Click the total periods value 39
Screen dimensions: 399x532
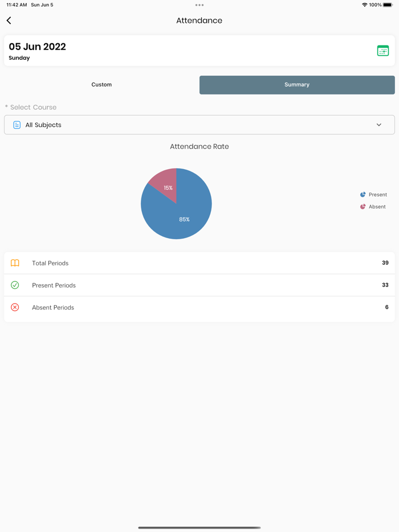click(x=385, y=263)
